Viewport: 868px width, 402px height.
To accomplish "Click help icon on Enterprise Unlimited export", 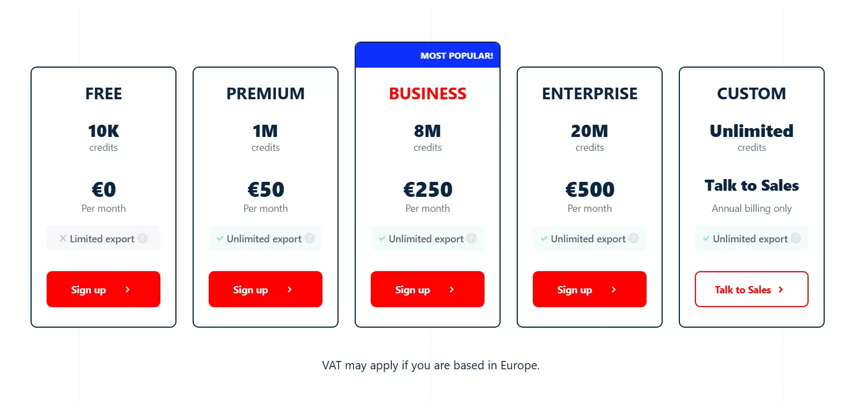I will pyautogui.click(x=634, y=238).
